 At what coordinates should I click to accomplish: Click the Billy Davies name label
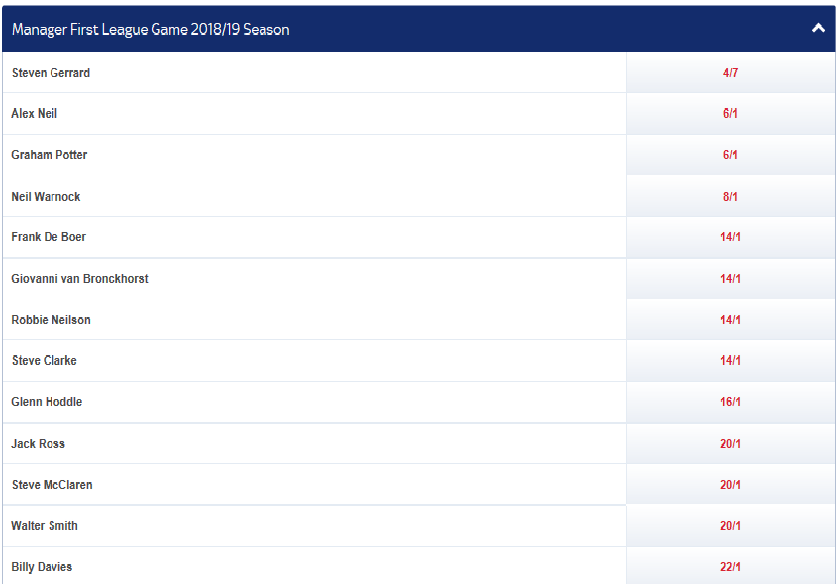coord(42,567)
